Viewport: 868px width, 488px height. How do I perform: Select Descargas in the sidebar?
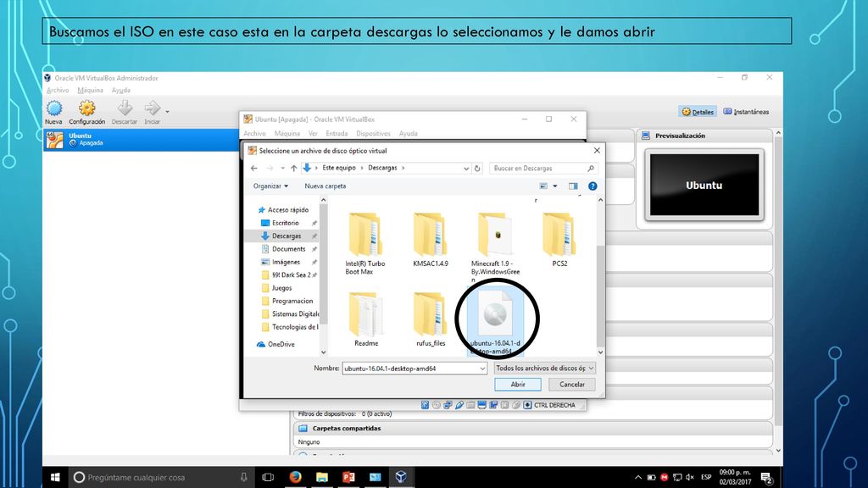[287, 236]
